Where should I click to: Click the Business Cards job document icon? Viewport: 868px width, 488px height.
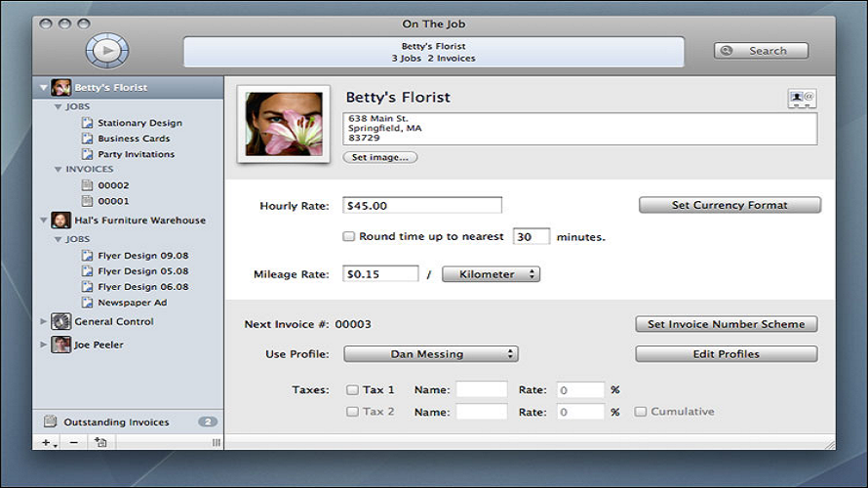(x=87, y=138)
